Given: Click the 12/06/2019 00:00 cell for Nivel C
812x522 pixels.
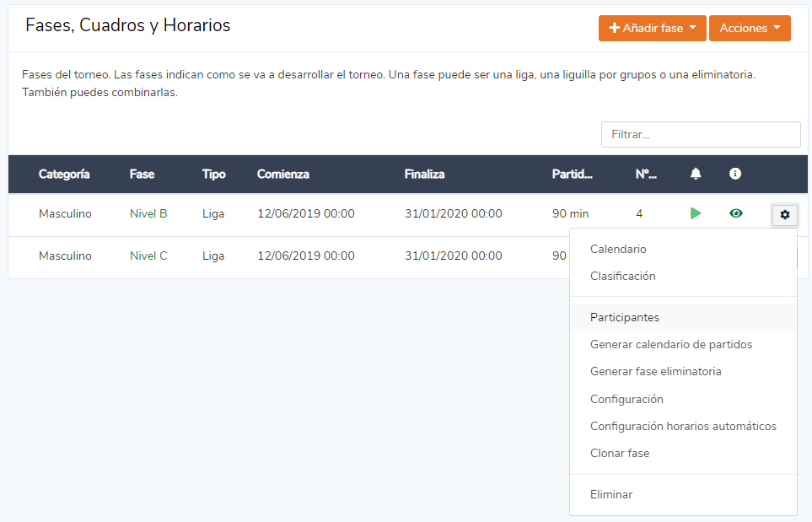Looking at the screenshot, I should [306, 256].
